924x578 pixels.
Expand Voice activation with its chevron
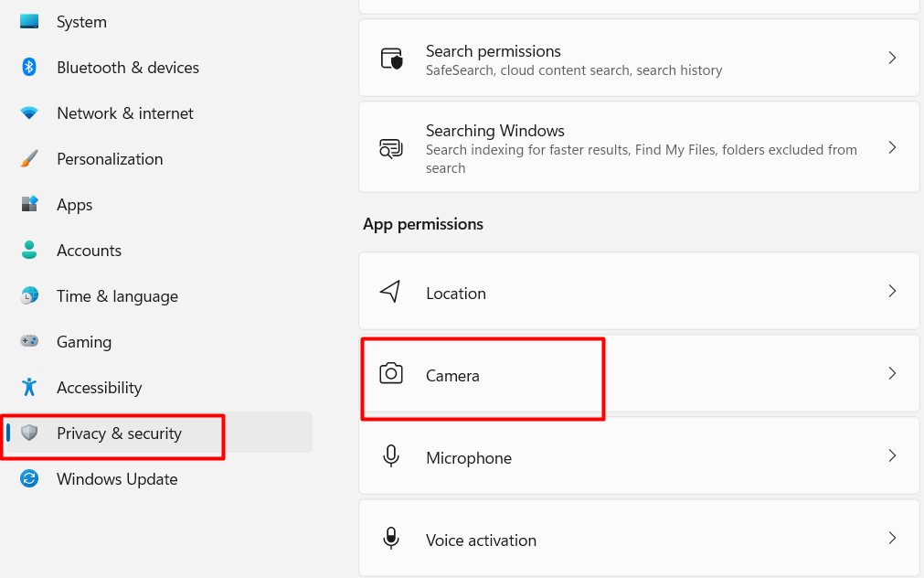892,539
